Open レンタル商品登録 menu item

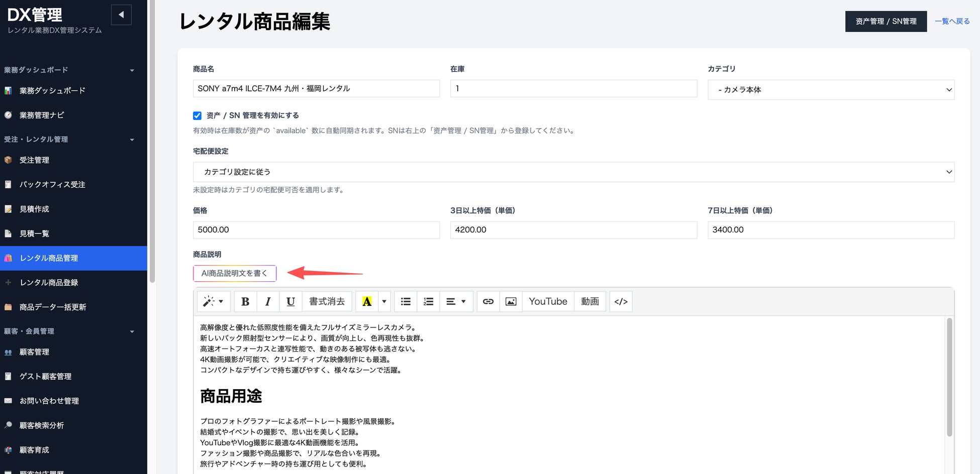(x=49, y=282)
